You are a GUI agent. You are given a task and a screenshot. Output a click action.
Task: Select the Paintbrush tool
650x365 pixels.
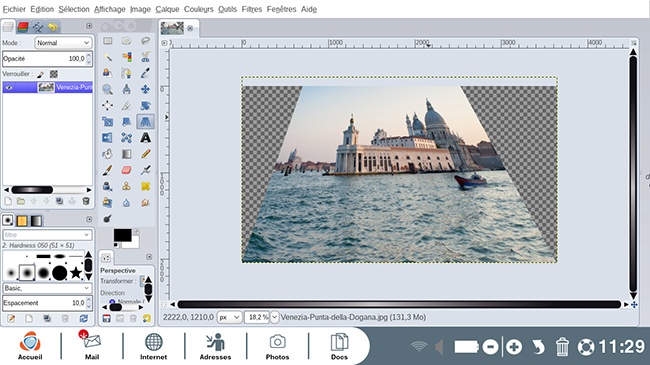[108, 170]
